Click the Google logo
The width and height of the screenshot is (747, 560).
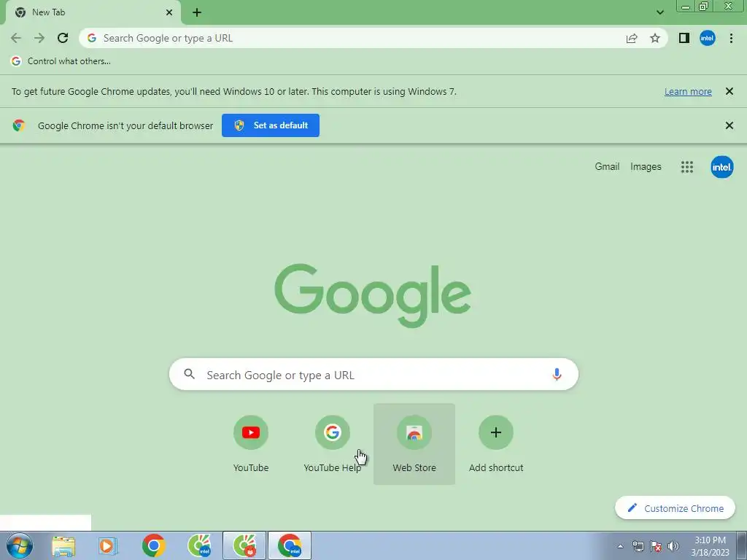373,295
